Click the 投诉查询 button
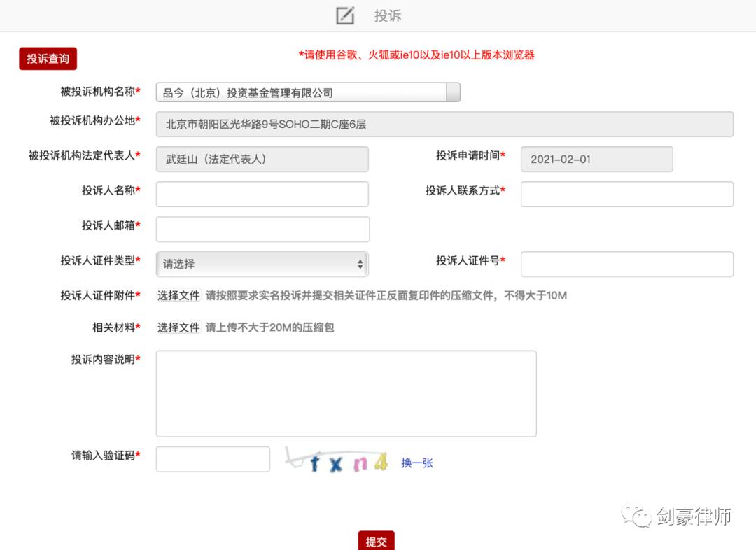756x550 pixels. click(x=47, y=59)
